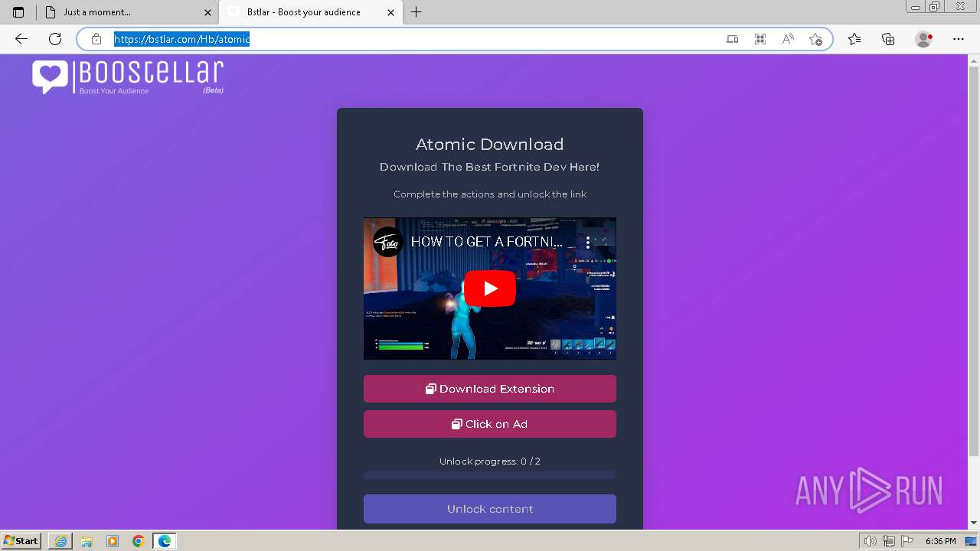This screenshot has height=551, width=980.
Task: Open the tab actions menu icon
Action: [18, 12]
